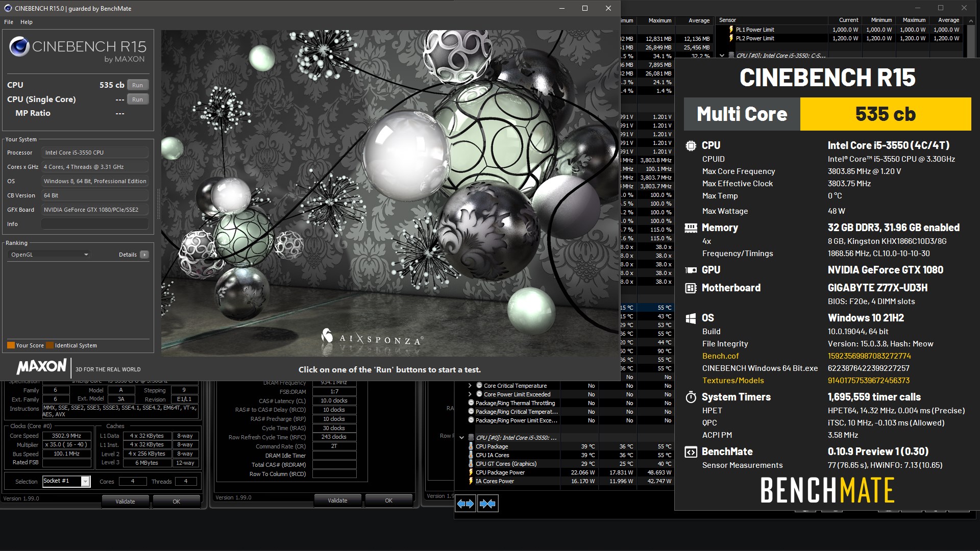Click the Details label in the Ranking panel
This screenshot has height=551, width=980.
[x=128, y=255]
